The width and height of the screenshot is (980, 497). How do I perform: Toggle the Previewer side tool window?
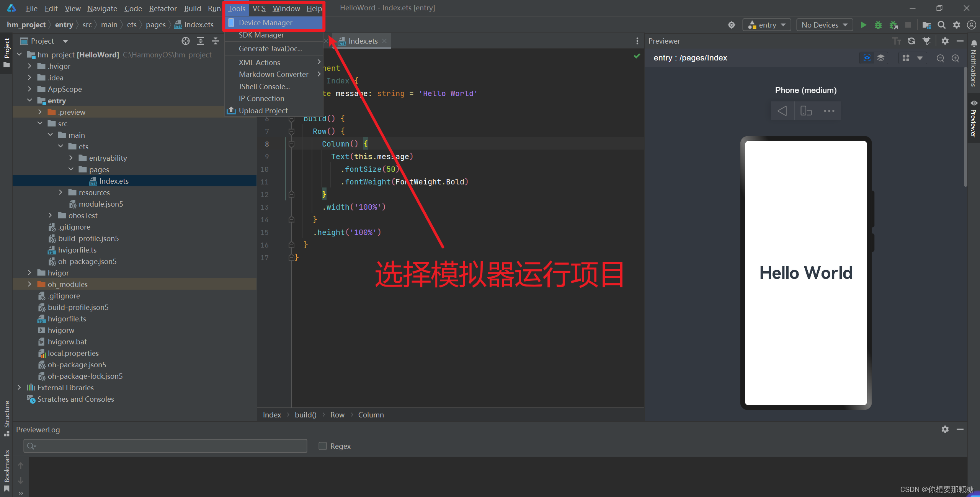pos(973,119)
